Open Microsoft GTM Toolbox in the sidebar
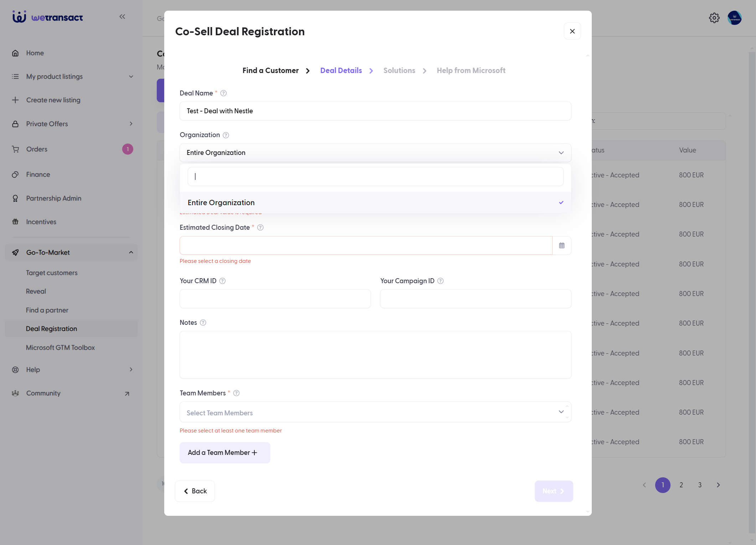Viewport: 756px width, 545px height. tap(60, 348)
